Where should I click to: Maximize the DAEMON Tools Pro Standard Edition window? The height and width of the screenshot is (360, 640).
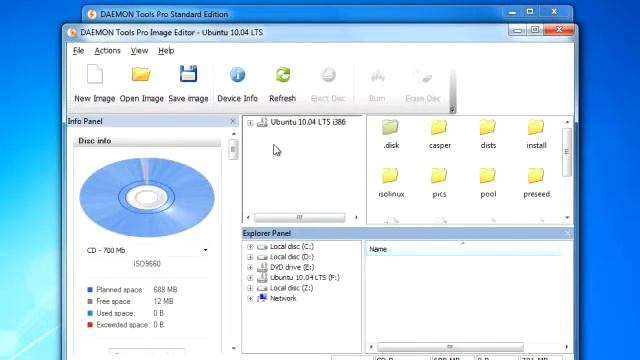tap(530, 12)
